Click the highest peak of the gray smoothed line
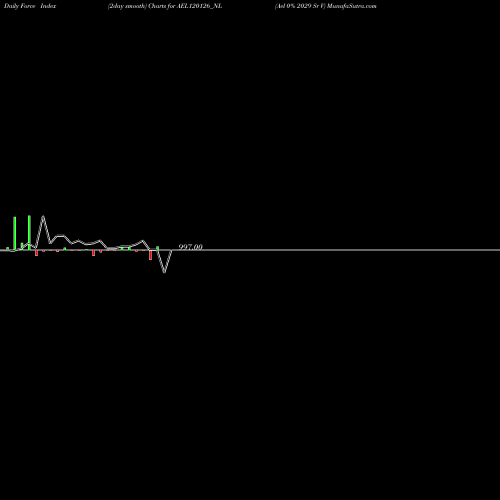This screenshot has width=500, height=500. click(43, 217)
